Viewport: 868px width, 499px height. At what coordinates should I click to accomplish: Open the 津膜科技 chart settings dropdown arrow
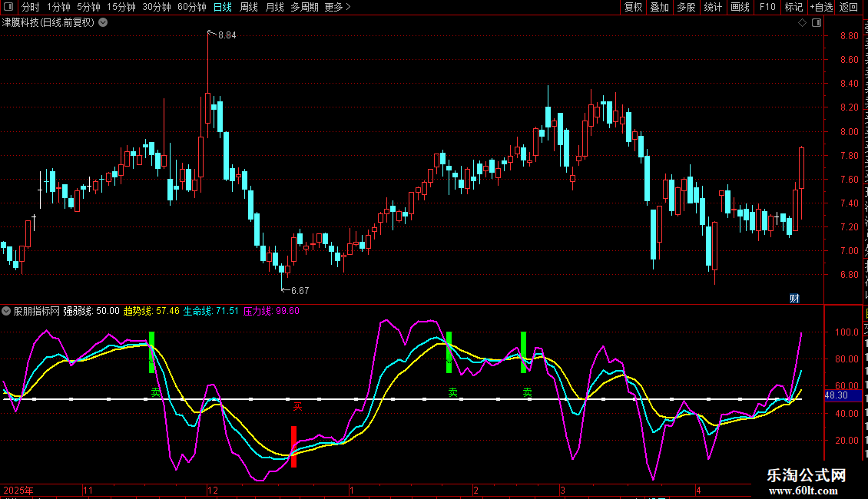(103, 22)
